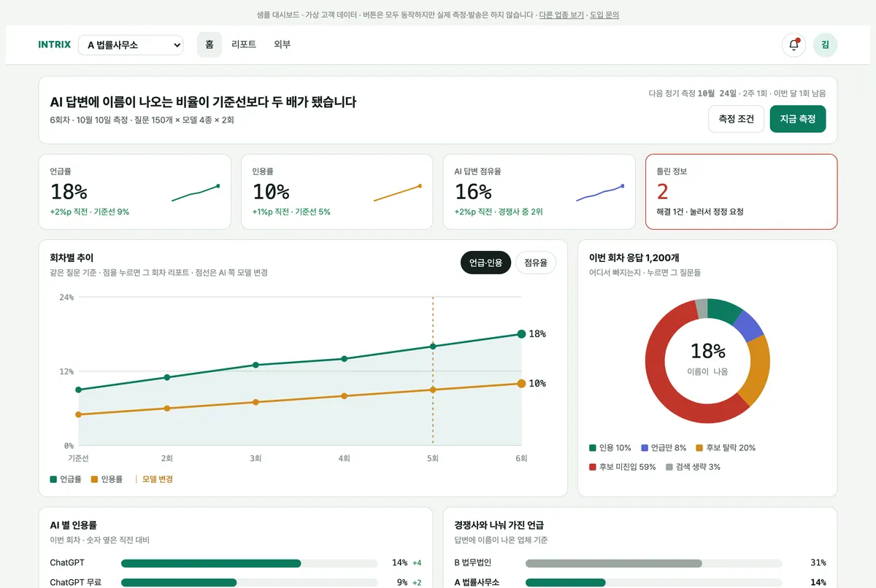
Task: Click the 6회 x-axis label
Action: [x=521, y=459]
